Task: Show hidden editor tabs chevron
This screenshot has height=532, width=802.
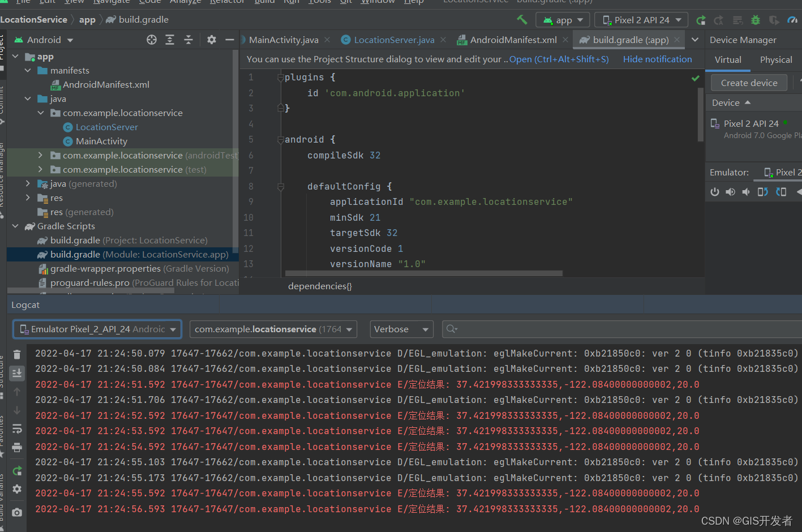Action: coord(695,40)
